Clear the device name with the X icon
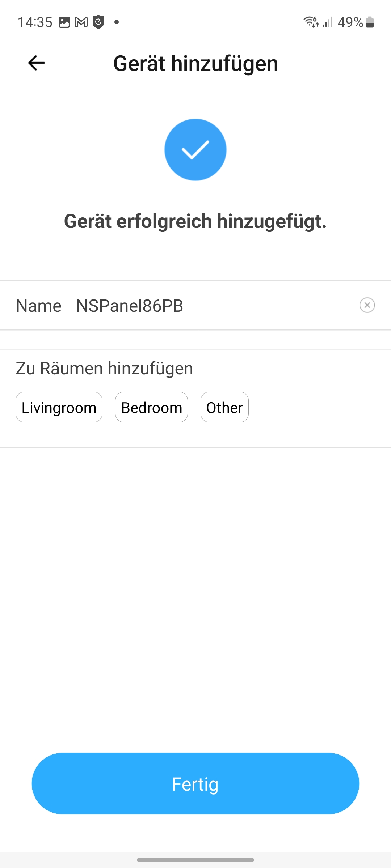 click(x=367, y=305)
